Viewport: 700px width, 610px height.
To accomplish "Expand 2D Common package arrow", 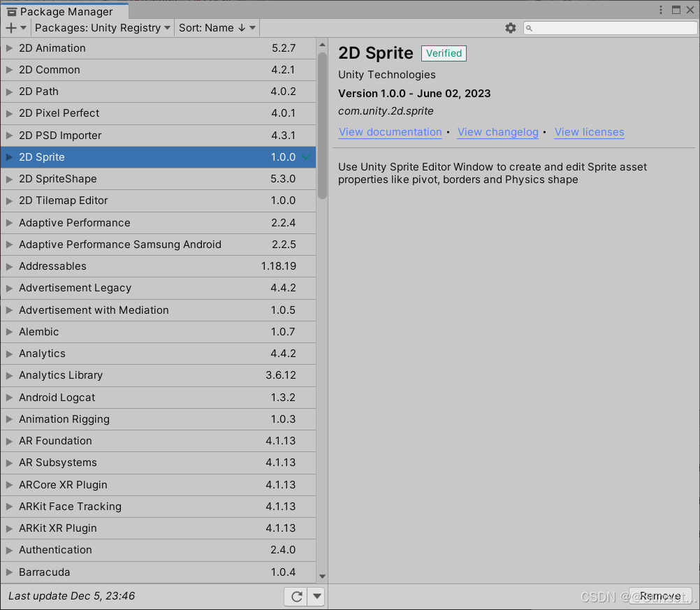I will 9,70.
